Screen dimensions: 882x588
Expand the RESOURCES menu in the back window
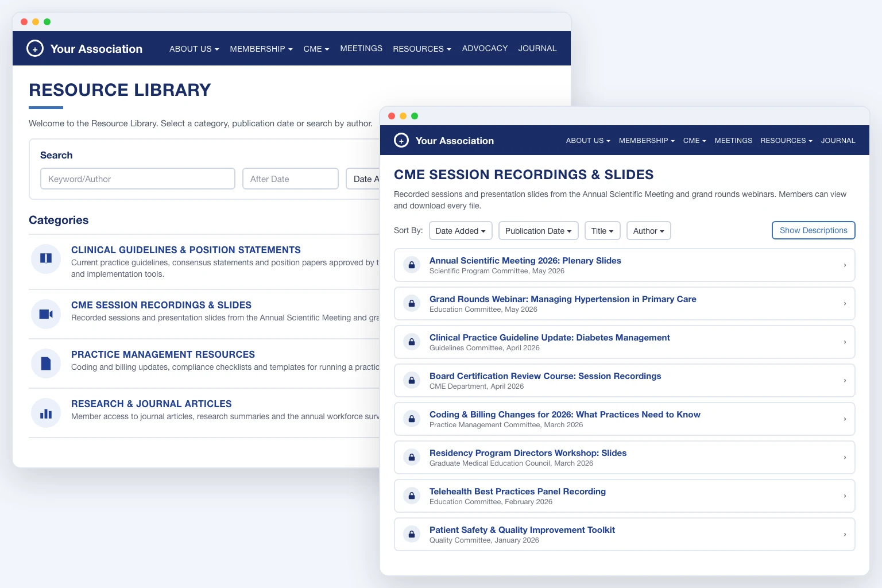pyautogui.click(x=422, y=49)
